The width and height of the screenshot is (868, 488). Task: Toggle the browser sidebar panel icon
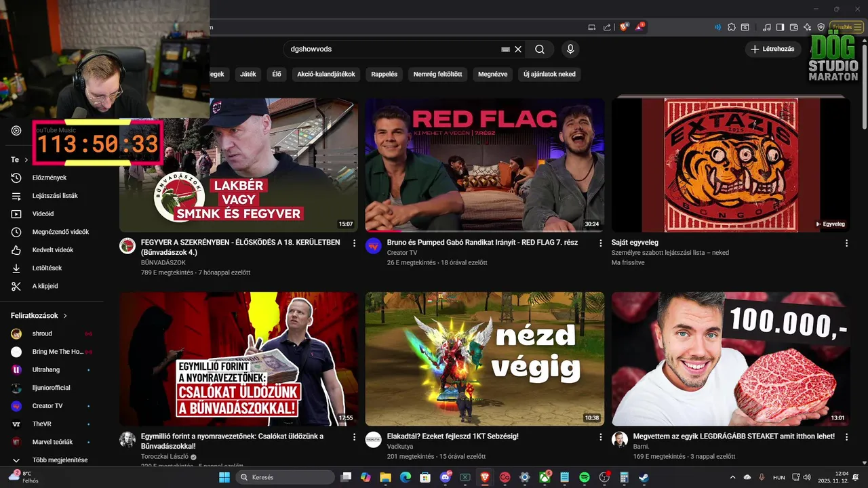[780, 27]
